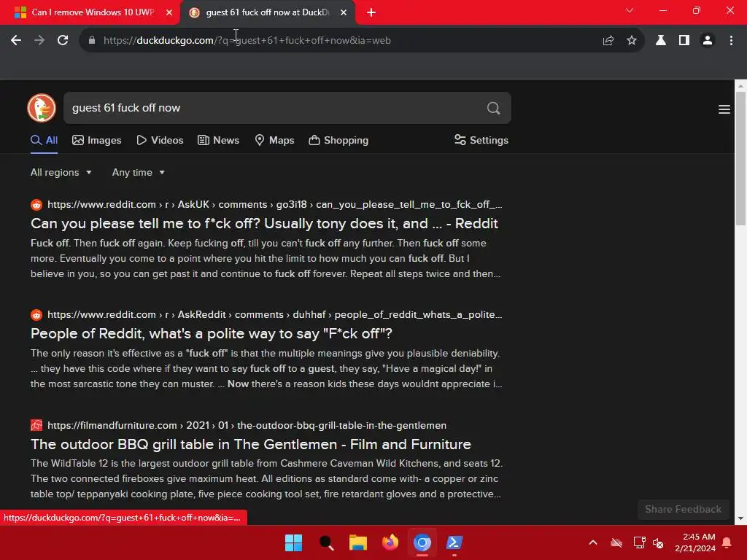
Task: Switch to Maps results
Action: 274,141
